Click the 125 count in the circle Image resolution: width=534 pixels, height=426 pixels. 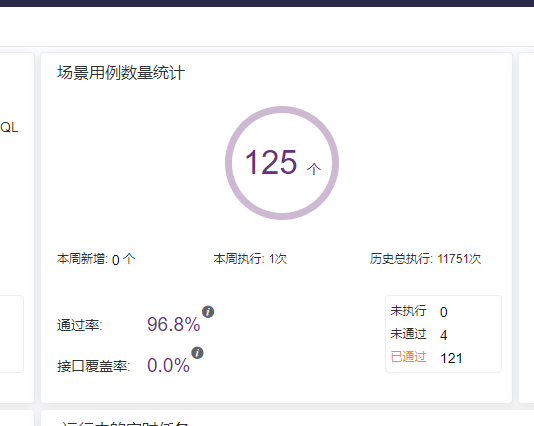271,163
